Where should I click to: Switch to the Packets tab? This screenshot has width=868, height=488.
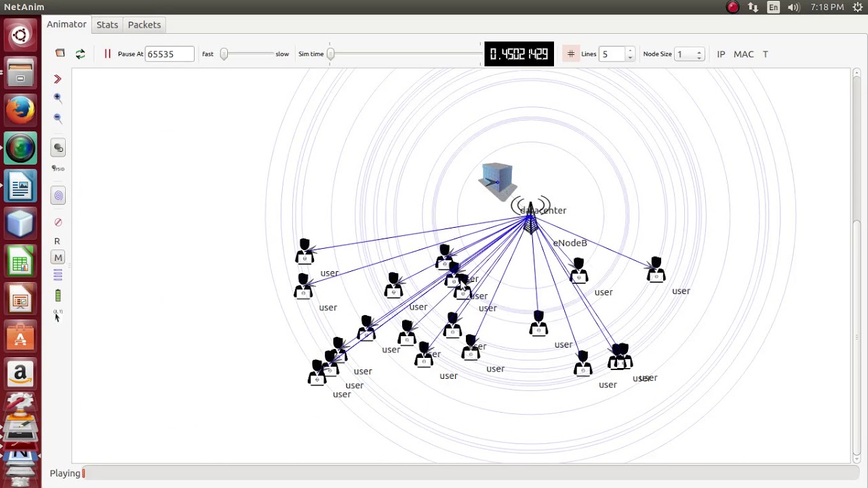tap(144, 24)
